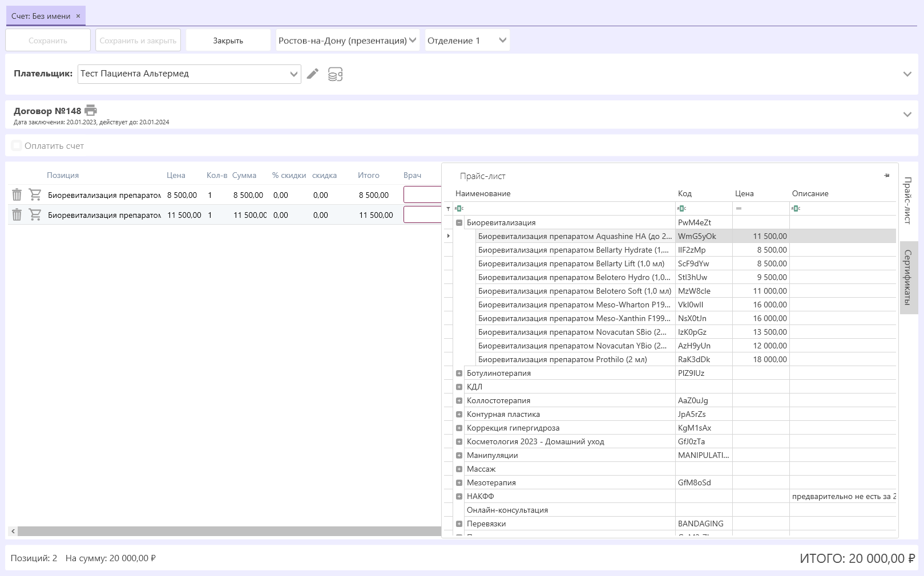Image resolution: width=924 pixels, height=576 pixels.
Task: Select Биоревитализация препаратом Meso-Xanthin row
Action: coord(686,318)
